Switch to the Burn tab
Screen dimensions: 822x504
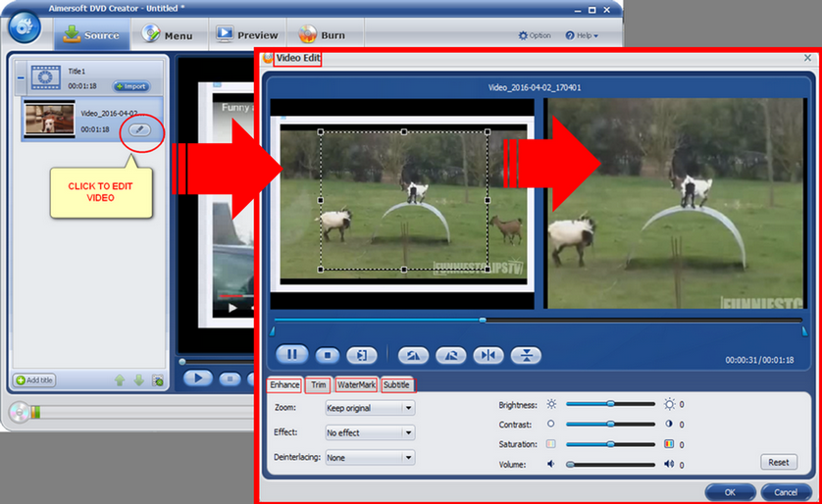(x=323, y=35)
